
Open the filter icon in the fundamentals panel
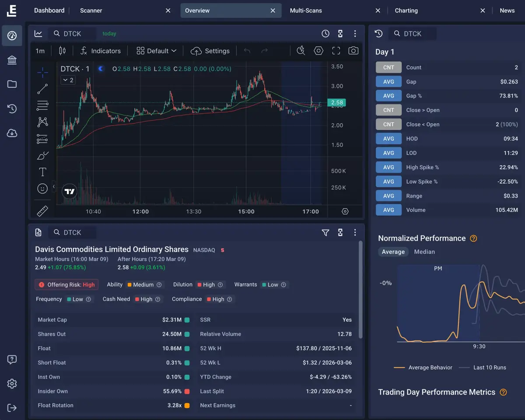(325, 233)
